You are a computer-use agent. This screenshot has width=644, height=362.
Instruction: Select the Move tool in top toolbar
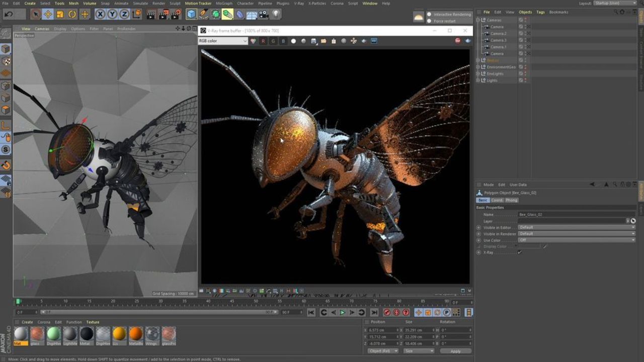[x=48, y=14]
